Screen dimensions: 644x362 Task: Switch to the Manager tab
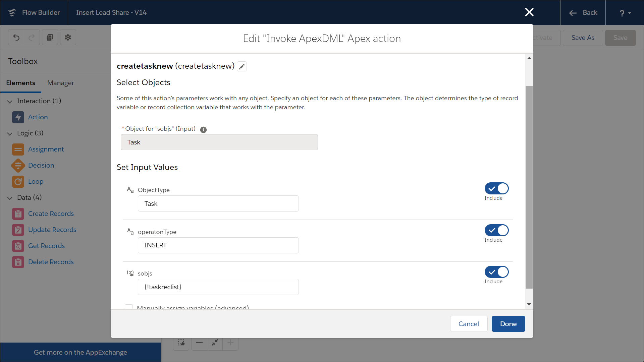point(61,83)
